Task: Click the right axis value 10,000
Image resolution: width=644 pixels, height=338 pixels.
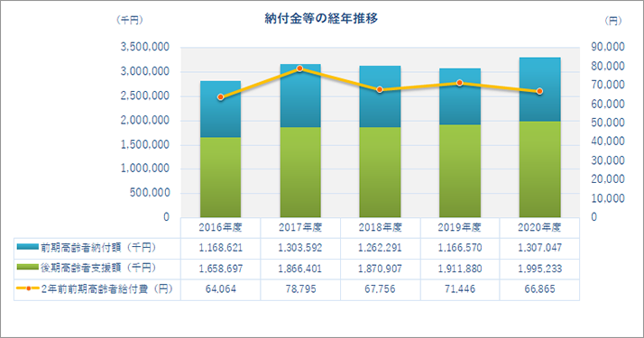Action: tap(608, 198)
